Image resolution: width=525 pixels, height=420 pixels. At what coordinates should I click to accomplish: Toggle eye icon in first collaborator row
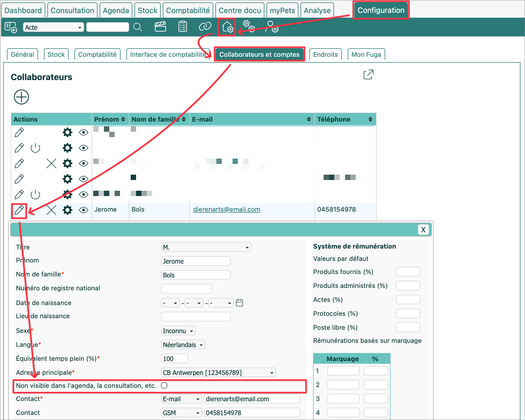coord(84,132)
